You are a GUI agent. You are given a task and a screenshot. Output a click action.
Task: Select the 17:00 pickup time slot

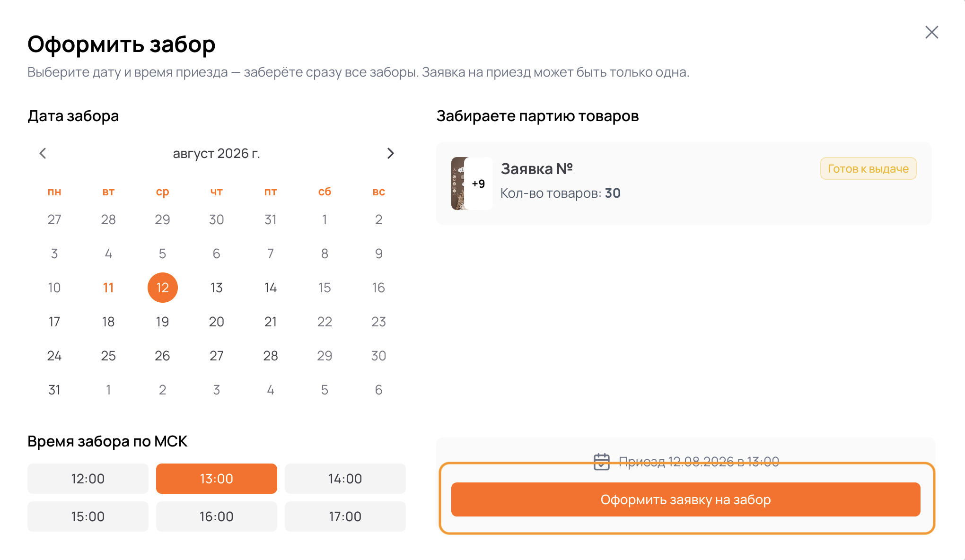coord(345,516)
